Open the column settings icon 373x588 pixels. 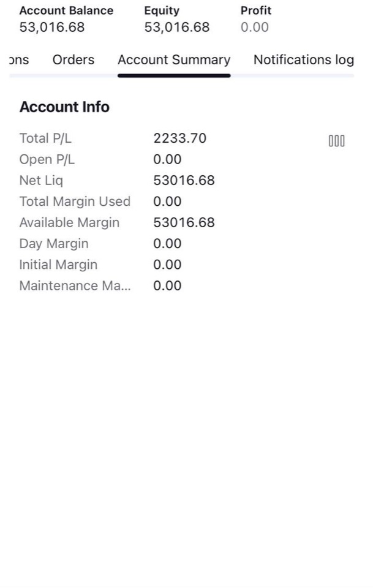(x=336, y=141)
